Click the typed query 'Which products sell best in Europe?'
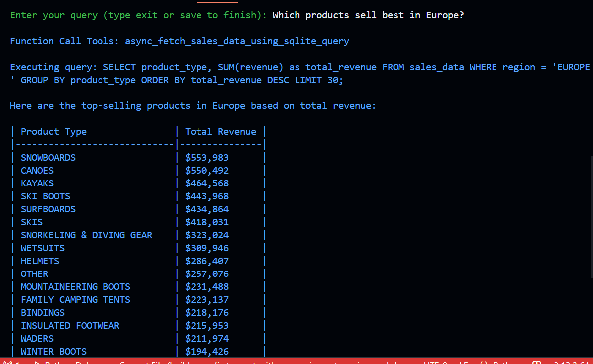 coord(368,15)
